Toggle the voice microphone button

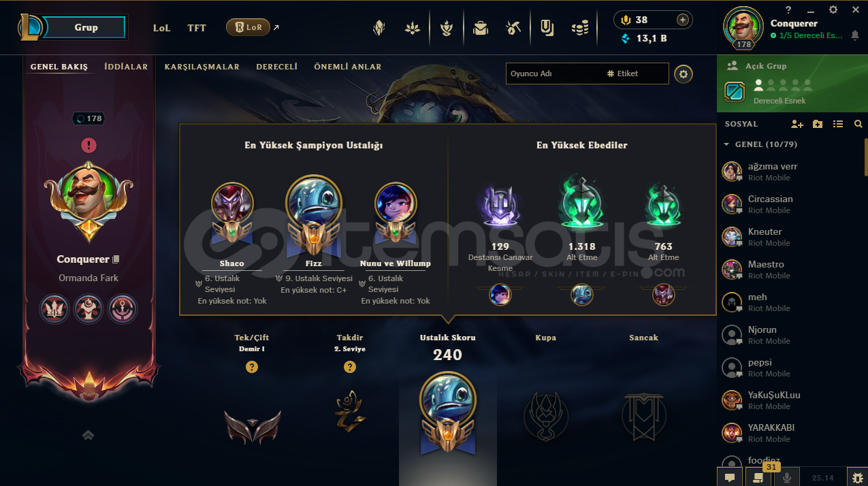pyautogui.click(x=787, y=477)
